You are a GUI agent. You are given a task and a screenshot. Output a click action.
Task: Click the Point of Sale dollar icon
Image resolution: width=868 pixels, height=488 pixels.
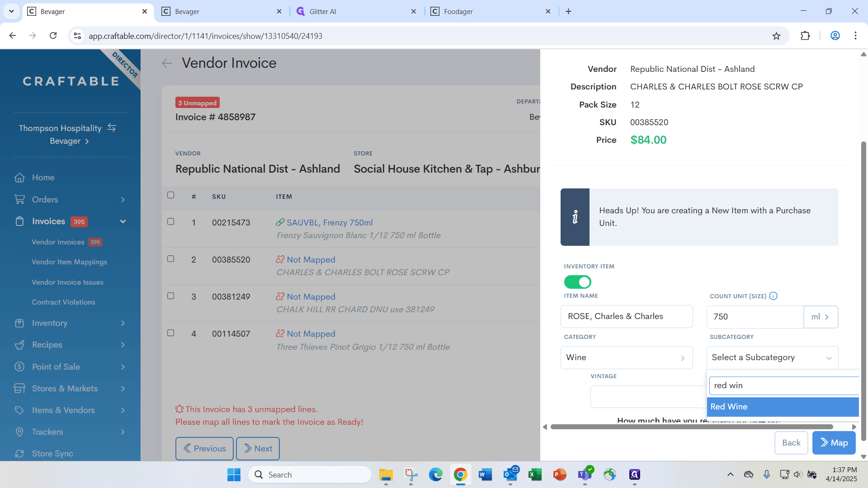(19, 366)
